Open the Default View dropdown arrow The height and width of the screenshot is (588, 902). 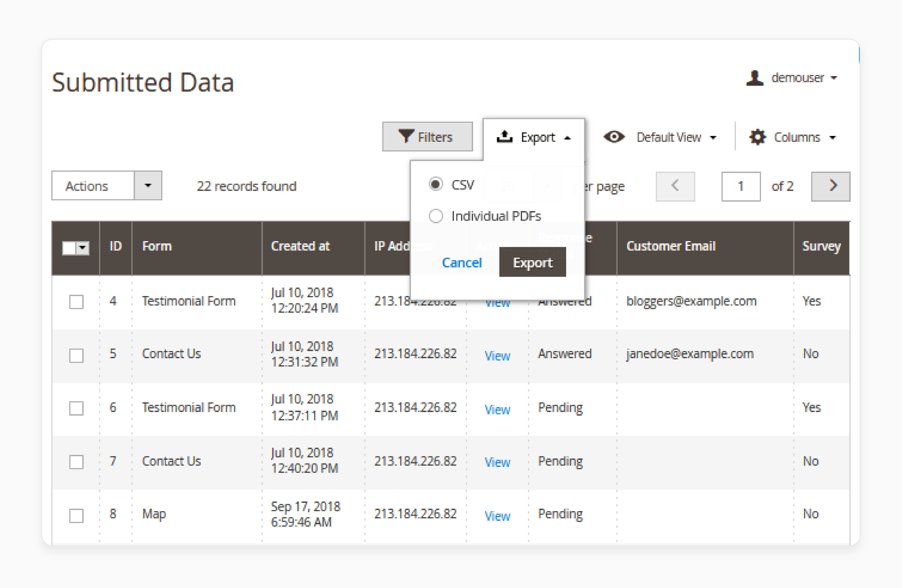713,138
